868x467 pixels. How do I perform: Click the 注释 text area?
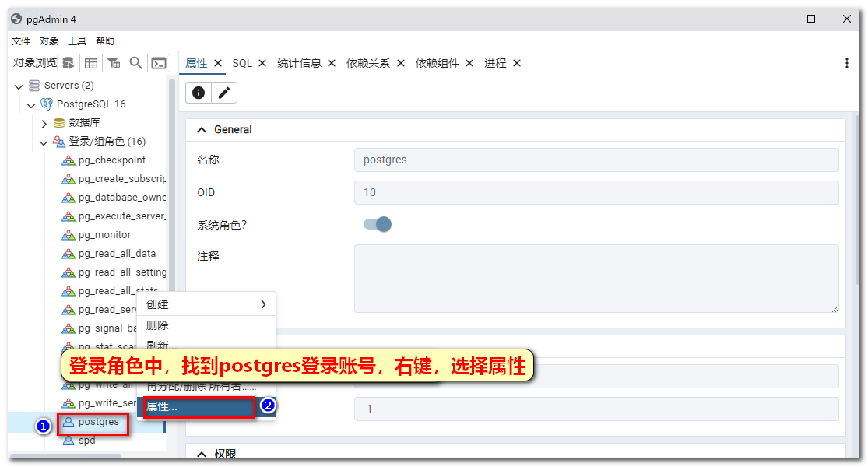click(596, 278)
